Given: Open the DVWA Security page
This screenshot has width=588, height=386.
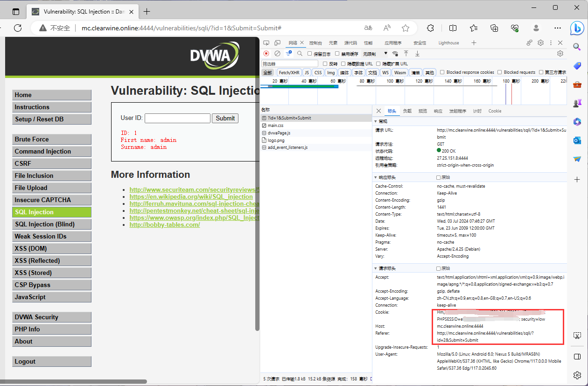Looking at the screenshot, I should click(52, 317).
